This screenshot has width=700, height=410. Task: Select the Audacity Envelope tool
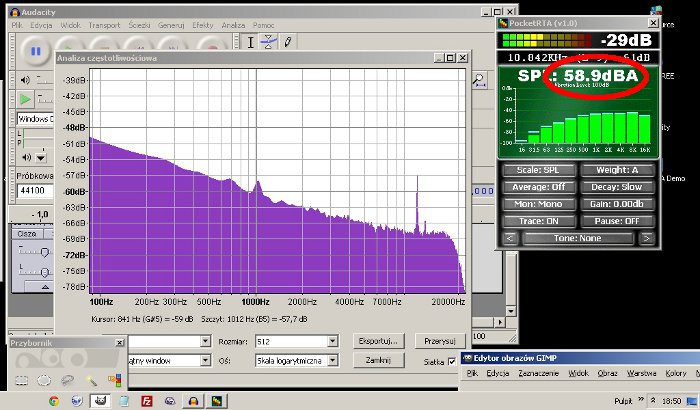point(268,42)
